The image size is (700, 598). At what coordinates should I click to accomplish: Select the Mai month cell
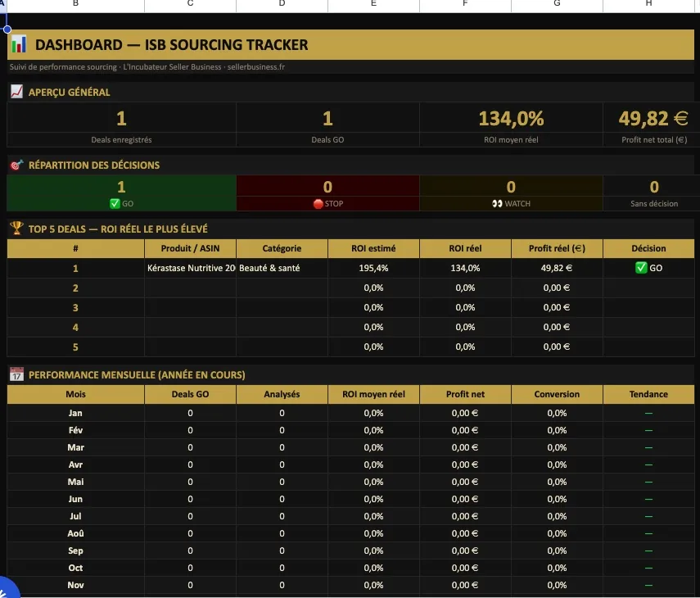tap(75, 482)
